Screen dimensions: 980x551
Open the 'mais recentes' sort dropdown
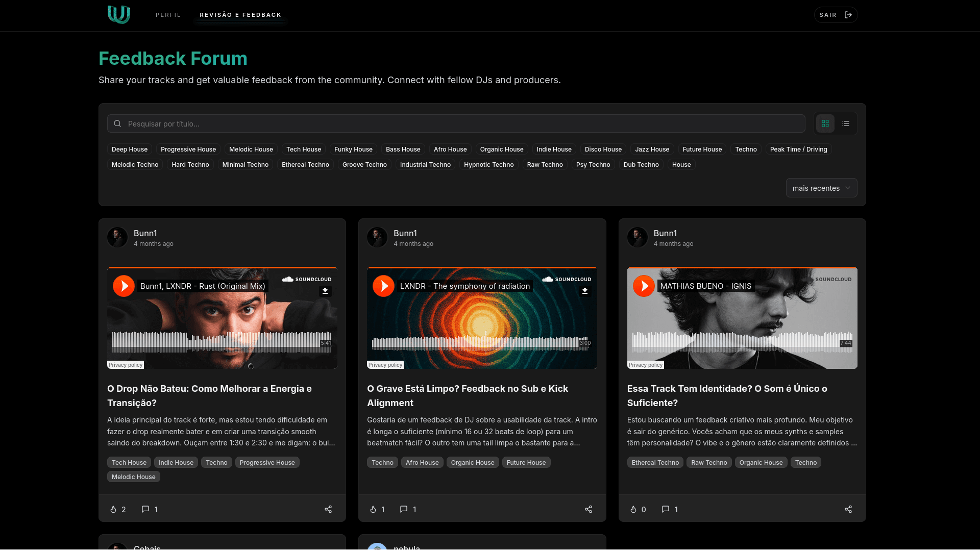click(821, 188)
